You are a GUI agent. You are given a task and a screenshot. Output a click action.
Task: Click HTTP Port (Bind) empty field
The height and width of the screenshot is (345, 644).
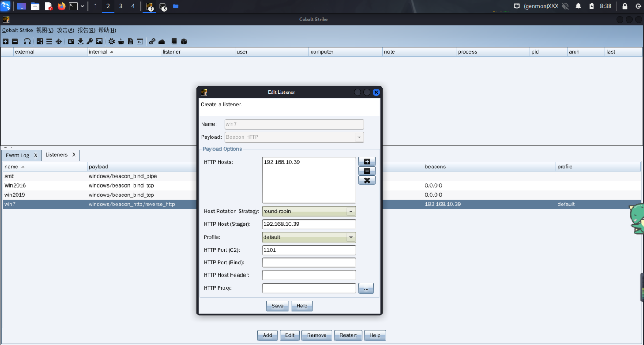click(x=309, y=263)
